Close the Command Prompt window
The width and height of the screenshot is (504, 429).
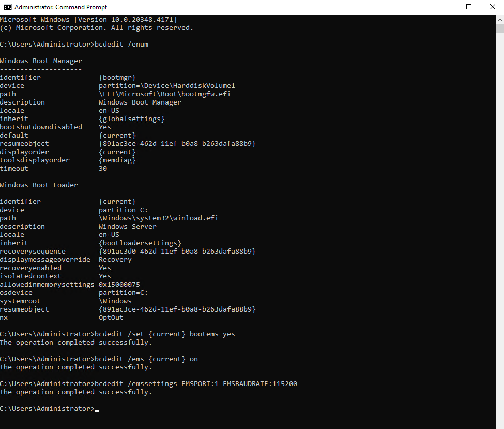pyautogui.click(x=492, y=7)
